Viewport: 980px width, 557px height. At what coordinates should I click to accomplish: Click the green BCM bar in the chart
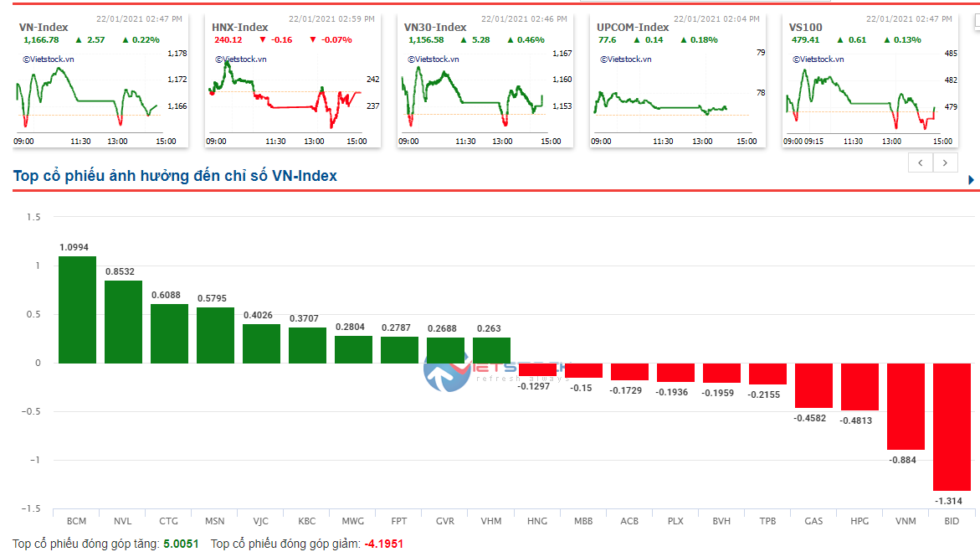(x=77, y=310)
